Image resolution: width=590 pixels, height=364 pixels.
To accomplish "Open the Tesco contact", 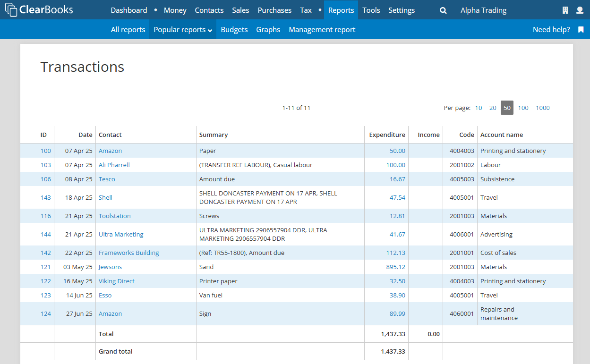I will 107,179.
